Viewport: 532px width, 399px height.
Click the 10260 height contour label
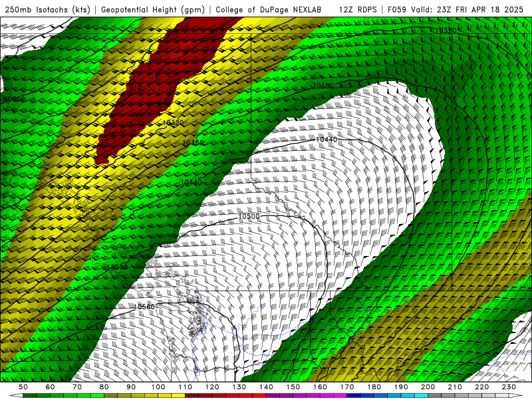coord(160,104)
